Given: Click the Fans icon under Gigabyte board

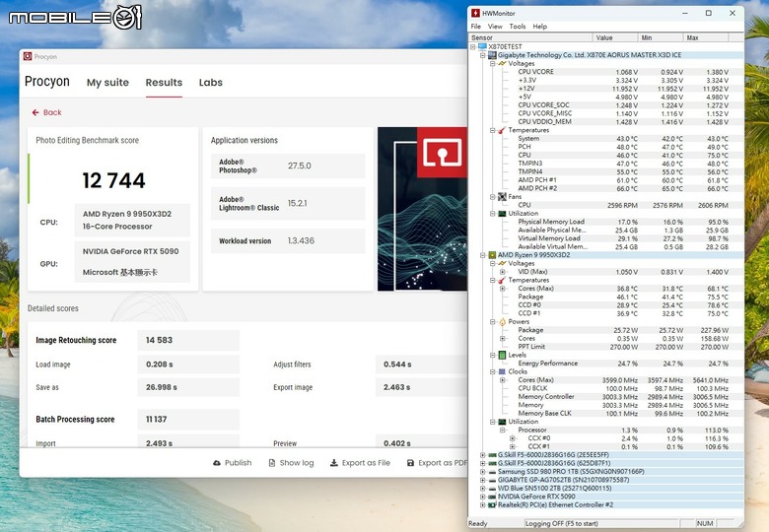Looking at the screenshot, I should click(502, 197).
